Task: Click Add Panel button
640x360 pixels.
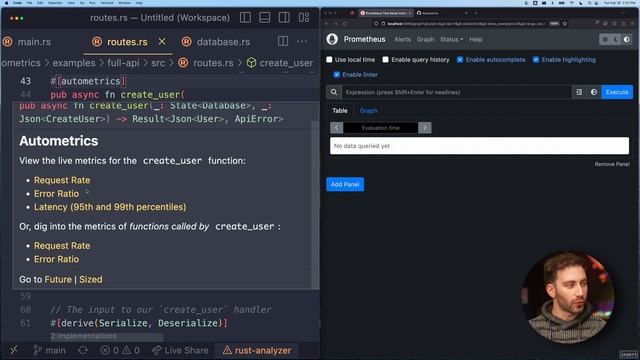Action: pyautogui.click(x=345, y=184)
